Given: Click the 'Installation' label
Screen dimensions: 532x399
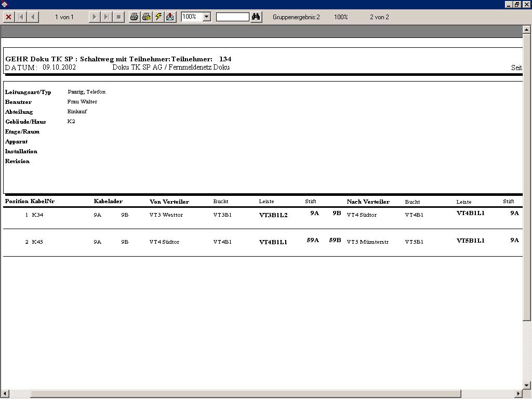Looking at the screenshot, I should (x=21, y=151).
